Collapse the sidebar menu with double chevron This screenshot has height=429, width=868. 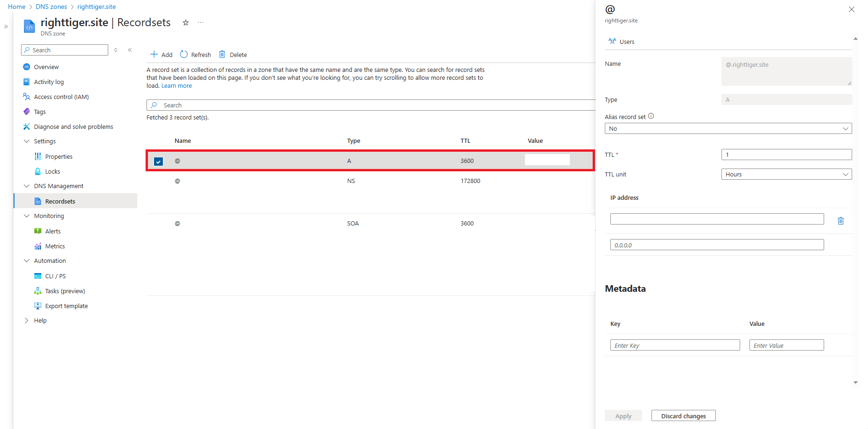coord(130,50)
